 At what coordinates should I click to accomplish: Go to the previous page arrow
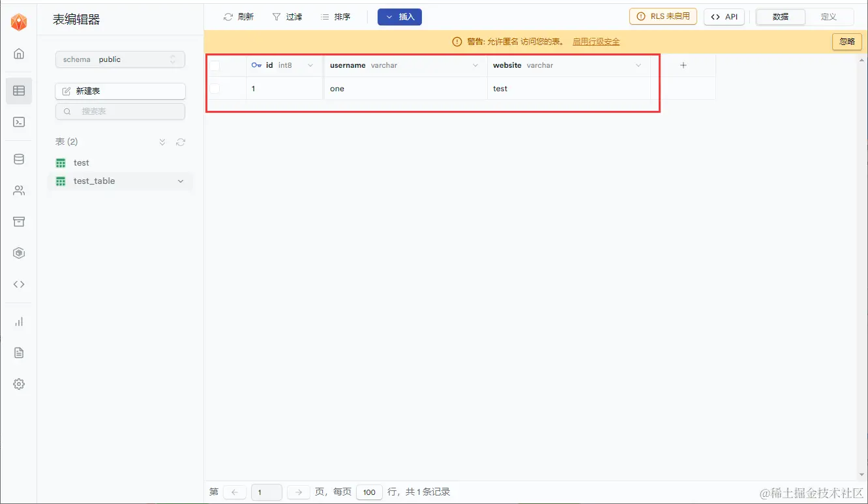click(235, 492)
